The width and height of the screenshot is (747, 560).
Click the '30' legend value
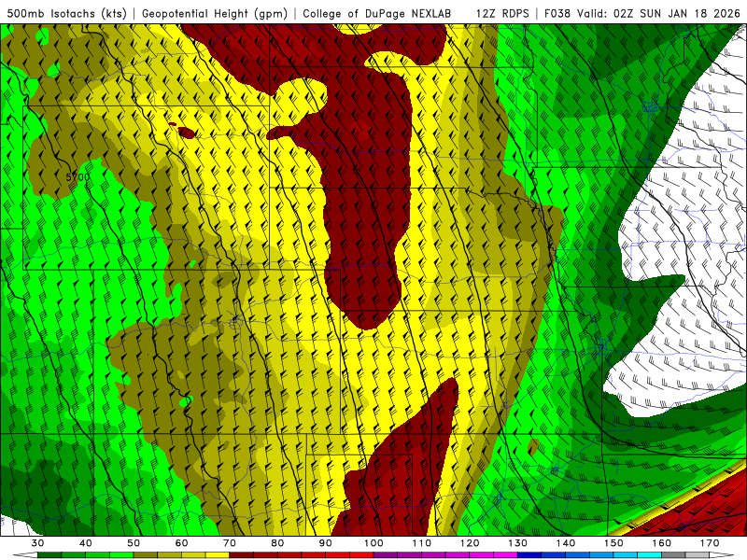(37, 543)
